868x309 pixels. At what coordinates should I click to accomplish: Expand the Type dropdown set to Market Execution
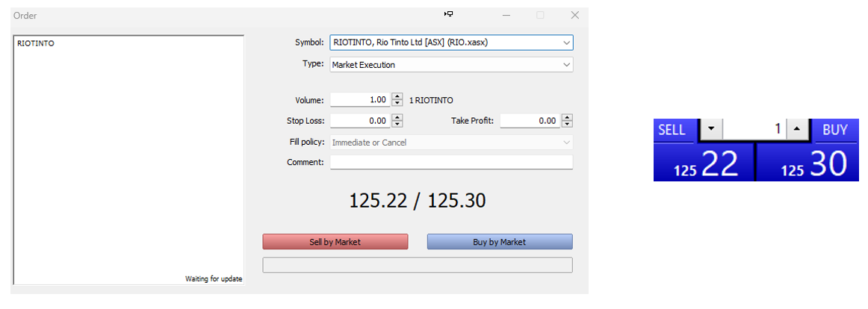[451, 65]
